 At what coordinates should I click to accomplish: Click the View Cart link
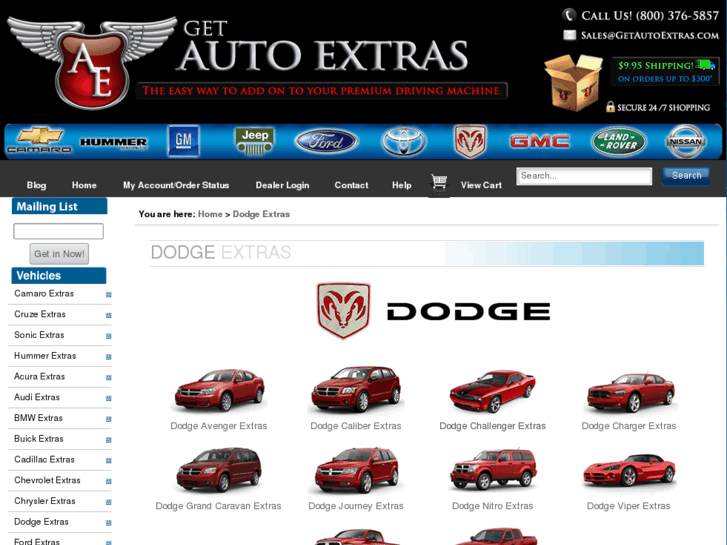point(481,185)
